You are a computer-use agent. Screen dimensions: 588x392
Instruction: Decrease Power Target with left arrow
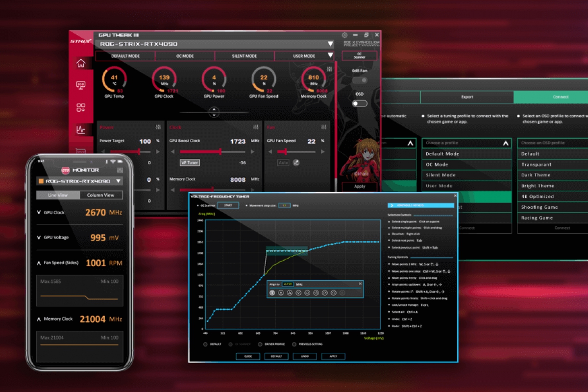point(103,152)
